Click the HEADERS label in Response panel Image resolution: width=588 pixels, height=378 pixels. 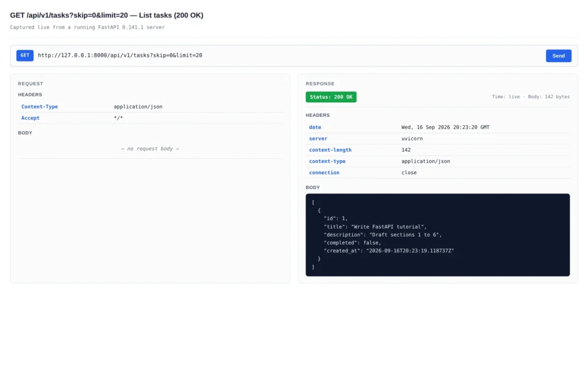pyautogui.click(x=318, y=115)
